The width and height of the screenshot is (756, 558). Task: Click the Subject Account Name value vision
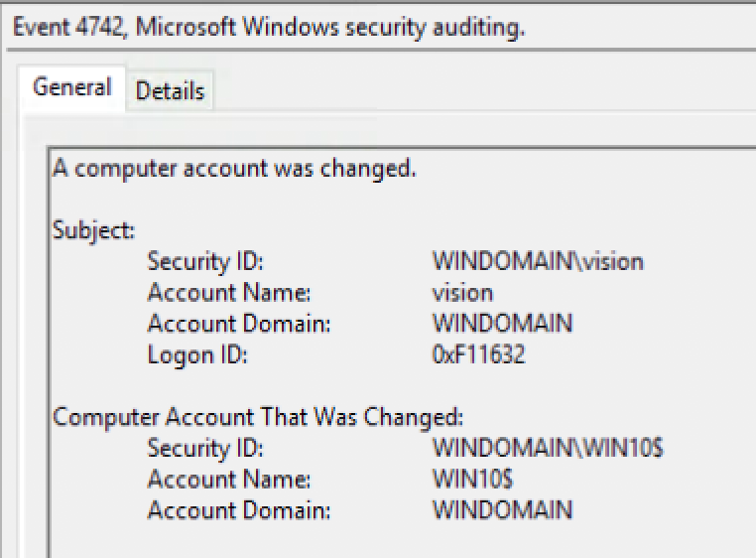pos(463,293)
